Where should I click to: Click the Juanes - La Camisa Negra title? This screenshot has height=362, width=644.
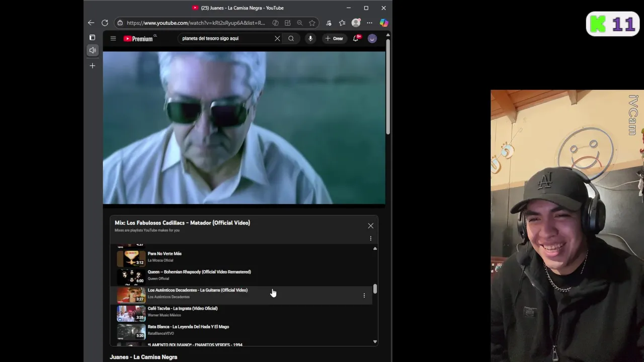(x=143, y=357)
